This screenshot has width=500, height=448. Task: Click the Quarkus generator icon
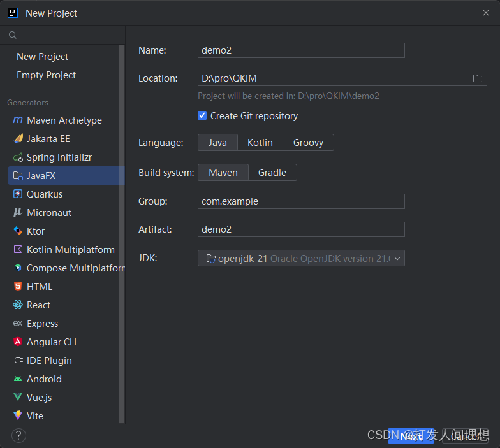pos(18,194)
